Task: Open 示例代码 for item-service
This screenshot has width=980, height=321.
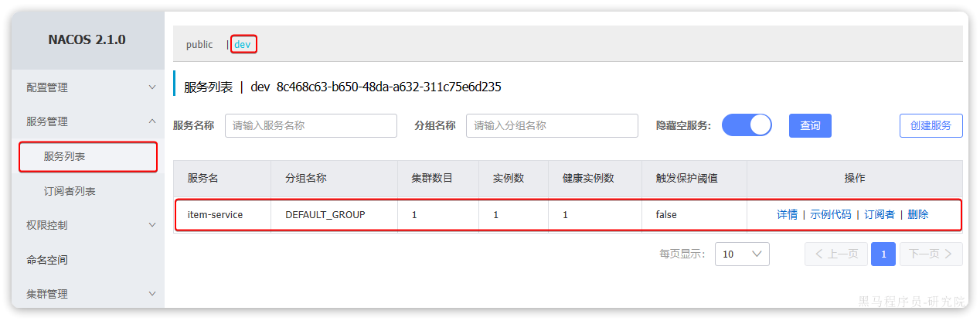Action: [x=831, y=214]
